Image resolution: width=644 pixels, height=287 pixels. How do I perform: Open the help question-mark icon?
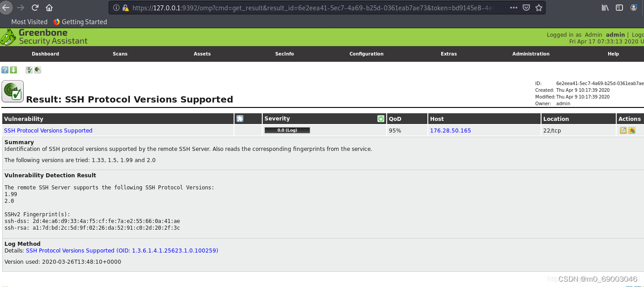(x=5, y=70)
